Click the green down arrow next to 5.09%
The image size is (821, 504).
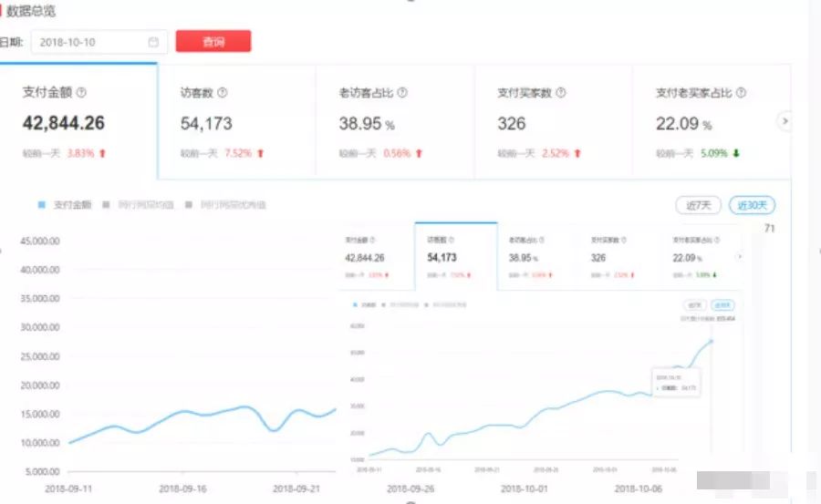(x=736, y=153)
